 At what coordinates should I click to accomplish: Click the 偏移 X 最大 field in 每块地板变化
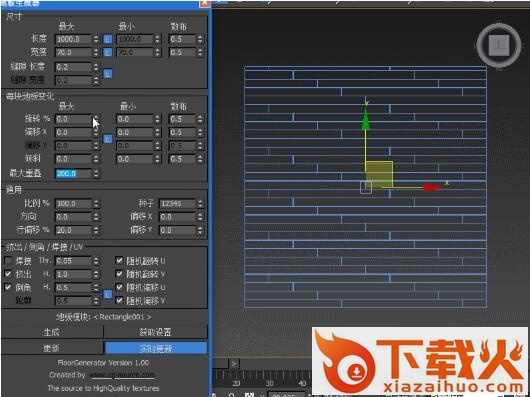tap(73, 132)
